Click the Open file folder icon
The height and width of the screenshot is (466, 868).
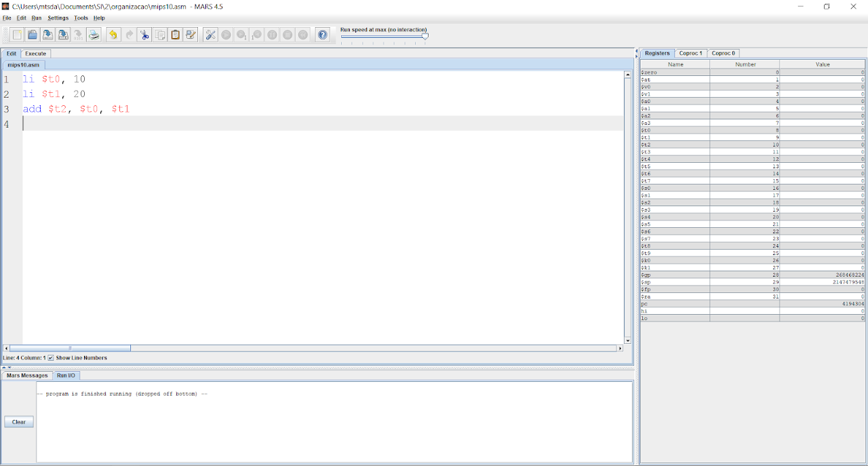(x=32, y=35)
